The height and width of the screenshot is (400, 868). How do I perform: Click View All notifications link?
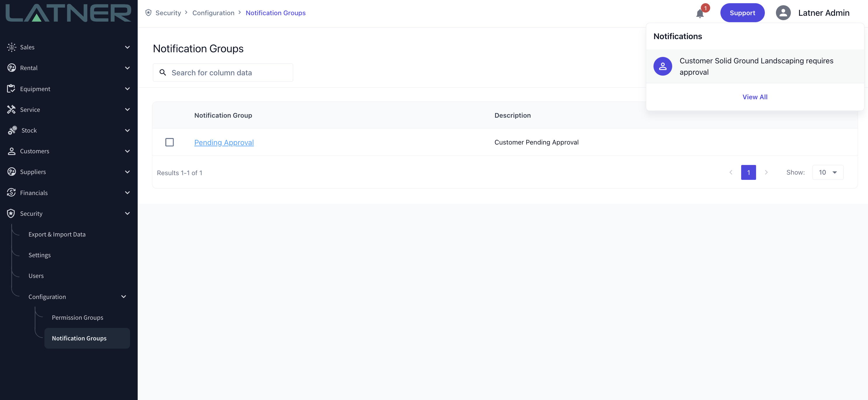pyautogui.click(x=755, y=97)
